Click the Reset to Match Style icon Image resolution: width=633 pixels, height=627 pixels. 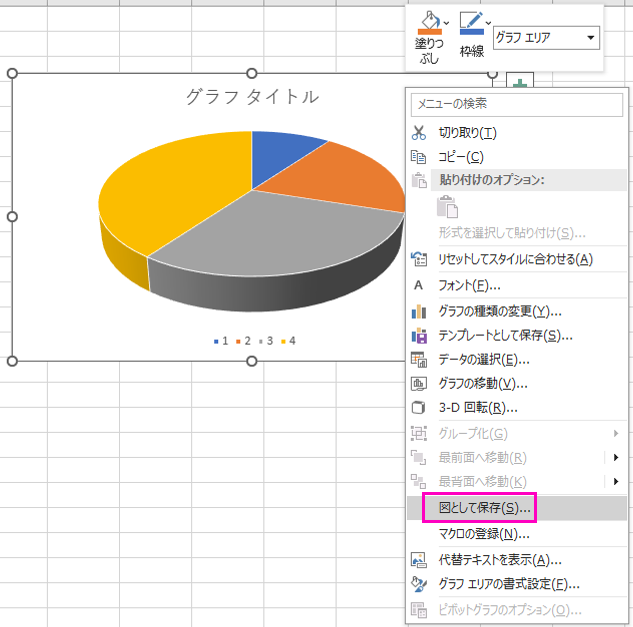419,259
